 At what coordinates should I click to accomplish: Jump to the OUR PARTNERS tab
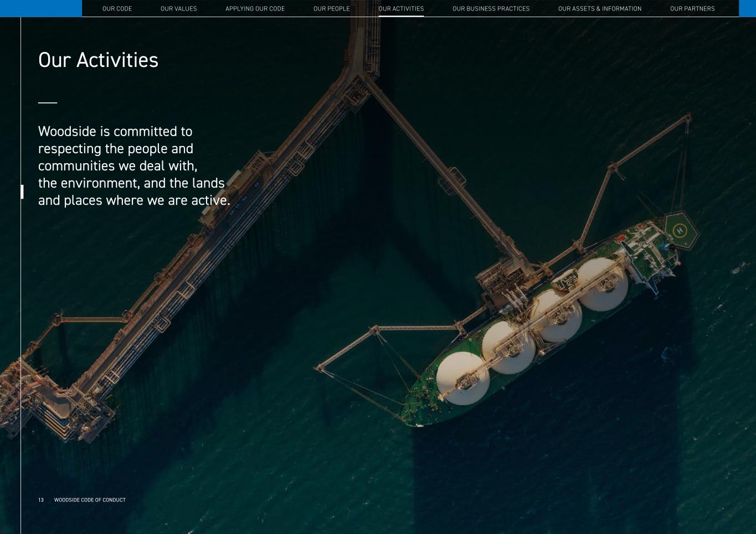pos(692,9)
